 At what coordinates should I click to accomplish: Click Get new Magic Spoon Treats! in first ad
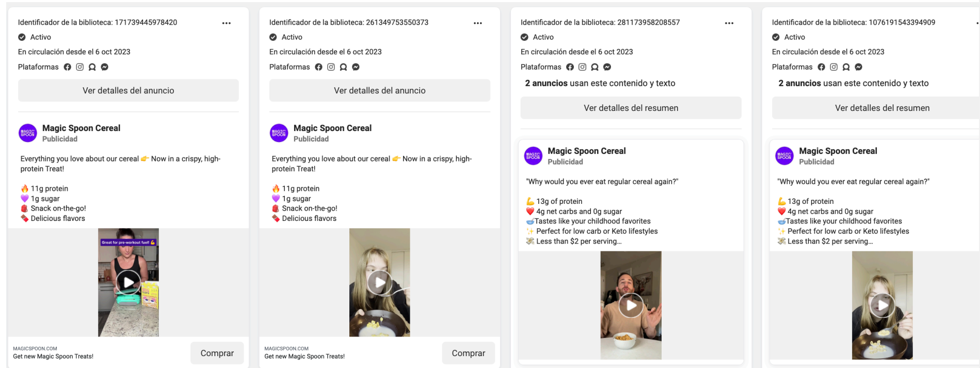[x=53, y=356]
